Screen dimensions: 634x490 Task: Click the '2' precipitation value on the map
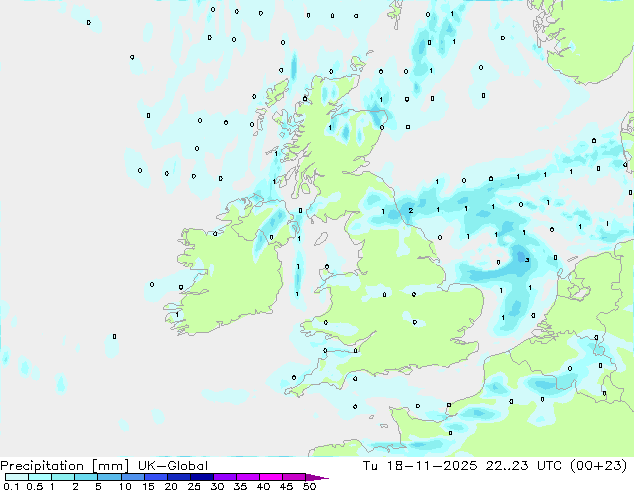tap(411, 211)
